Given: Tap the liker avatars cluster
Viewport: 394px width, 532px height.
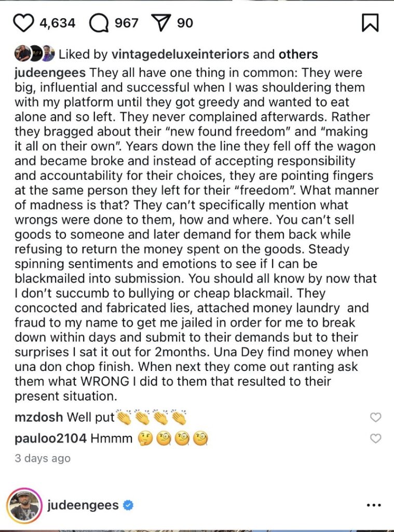Looking at the screenshot, I should point(34,54).
